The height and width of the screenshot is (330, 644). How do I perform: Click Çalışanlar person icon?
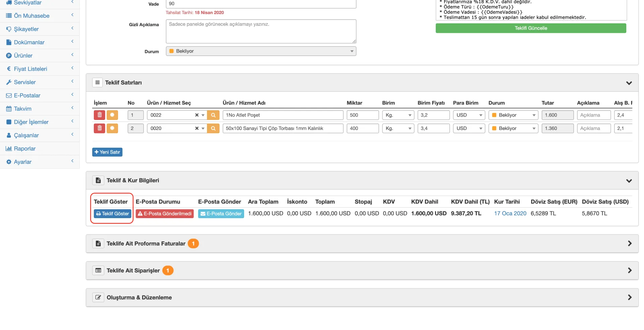point(9,135)
